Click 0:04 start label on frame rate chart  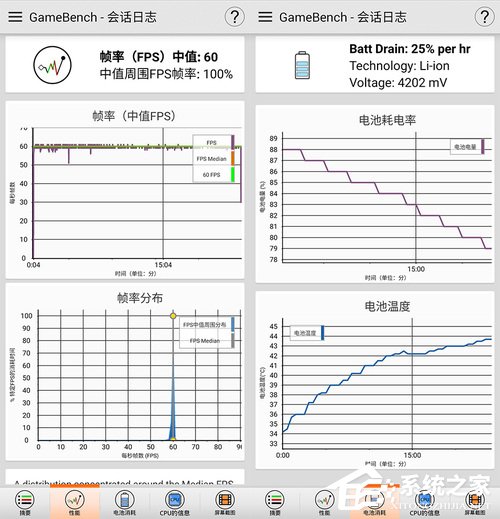pyautogui.click(x=33, y=265)
